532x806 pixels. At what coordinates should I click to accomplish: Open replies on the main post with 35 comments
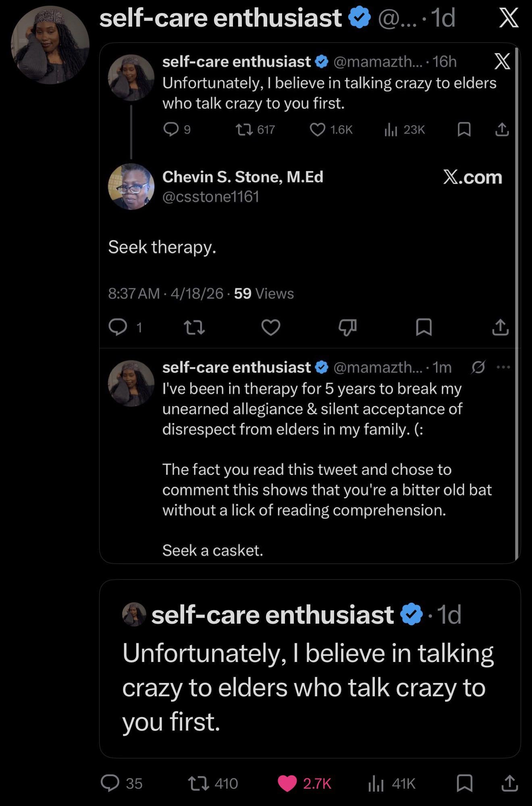110,783
